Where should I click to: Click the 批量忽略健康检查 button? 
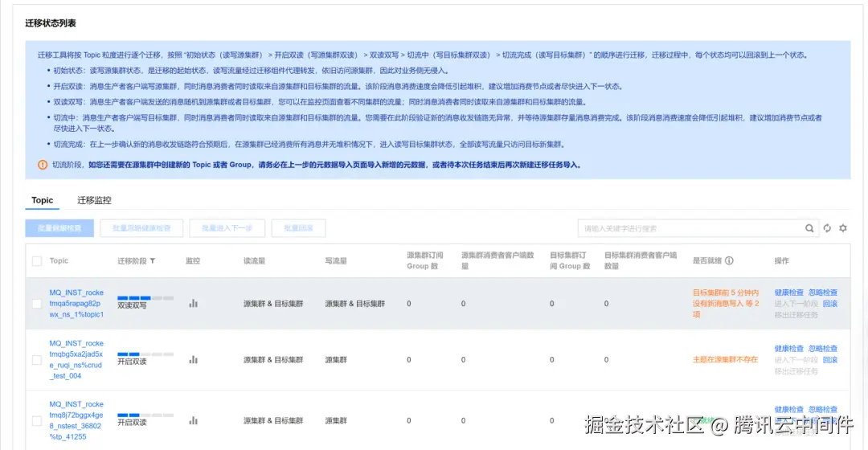[141, 228]
